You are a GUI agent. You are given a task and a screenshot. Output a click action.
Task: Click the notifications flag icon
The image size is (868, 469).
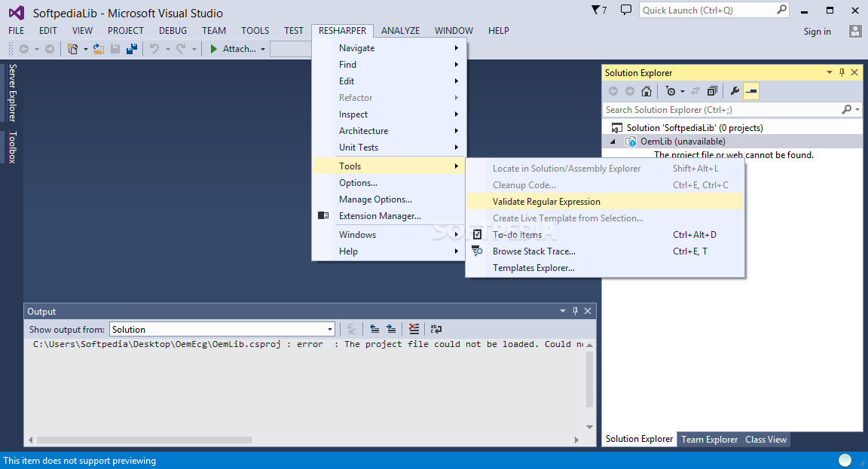click(599, 10)
